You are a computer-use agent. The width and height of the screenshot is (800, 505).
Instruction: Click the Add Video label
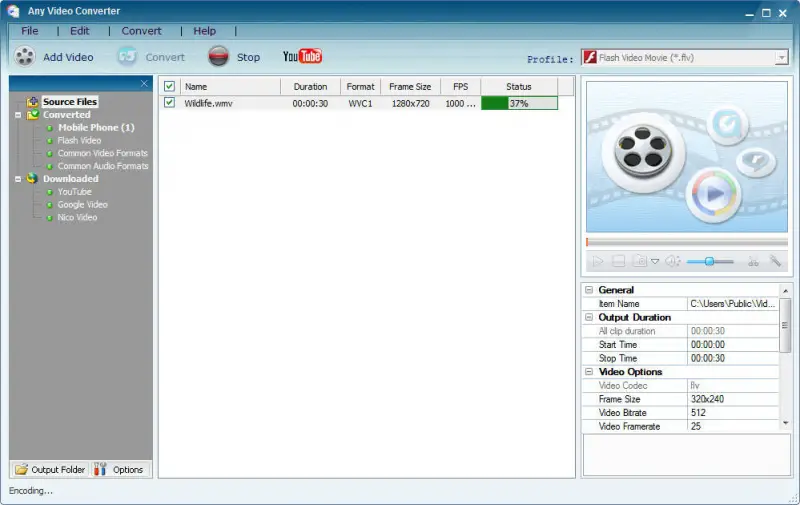(x=68, y=57)
